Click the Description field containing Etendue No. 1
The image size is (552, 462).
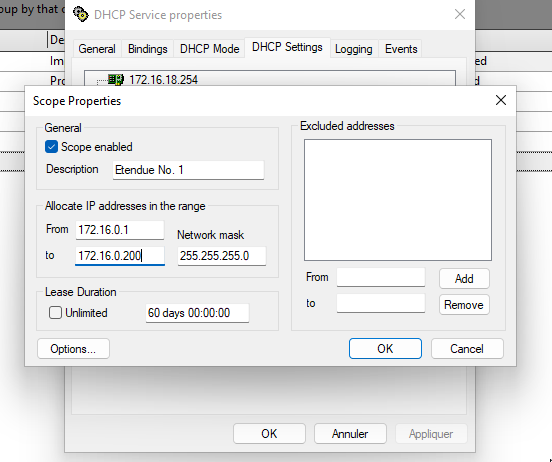[x=188, y=170]
